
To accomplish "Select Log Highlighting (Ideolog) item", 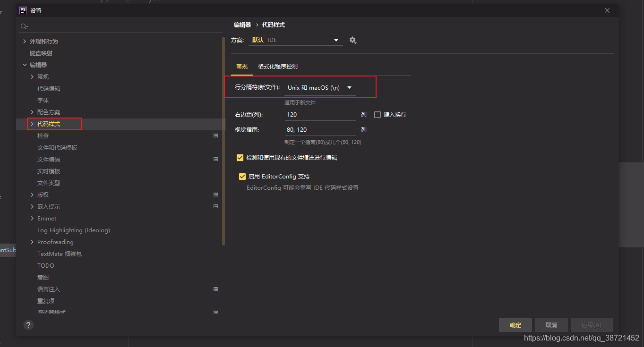I will [74, 230].
